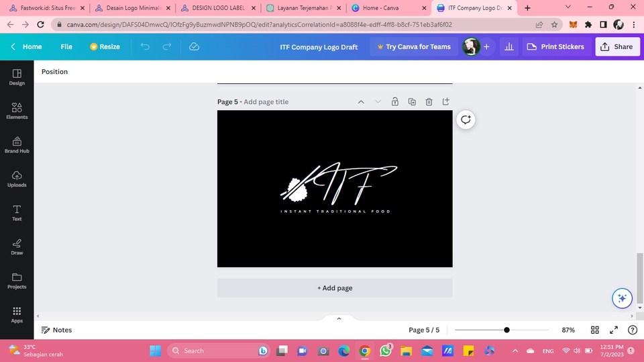Screen dimensions: 644x362
Task: Open the Notes panel
Action: [x=56, y=330]
